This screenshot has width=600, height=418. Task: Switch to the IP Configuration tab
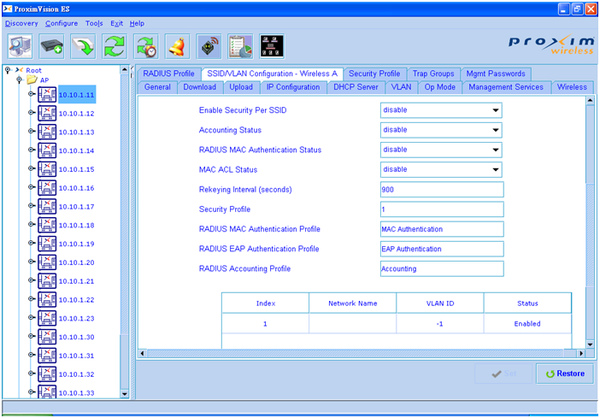pyautogui.click(x=293, y=87)
